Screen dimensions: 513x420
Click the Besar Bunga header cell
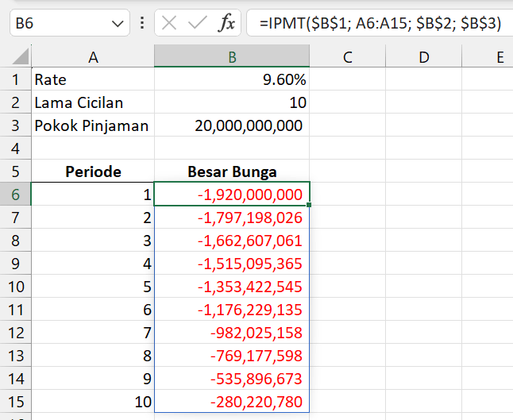pos(232,171)
